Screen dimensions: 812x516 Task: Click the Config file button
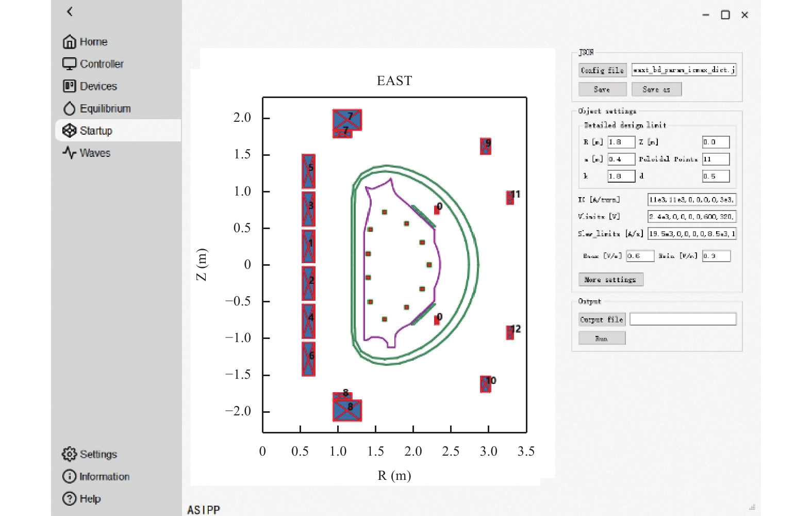pos(602,70)
